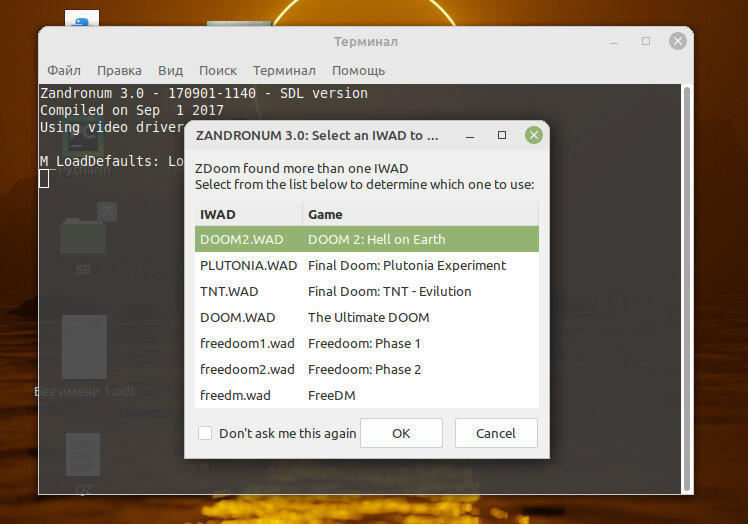Click the Python file icon above Terminal window

click(x=82, y=18)
